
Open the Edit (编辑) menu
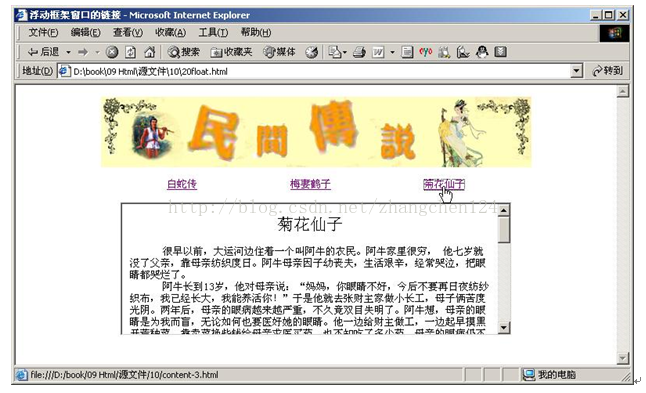pos(85,33)
